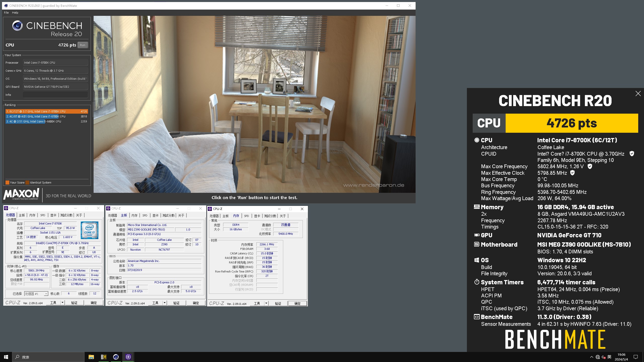The width and height of the screenshot is (644, 362).
Task: Select ranking row i7-8700K 4726
Action: point(47,111)
